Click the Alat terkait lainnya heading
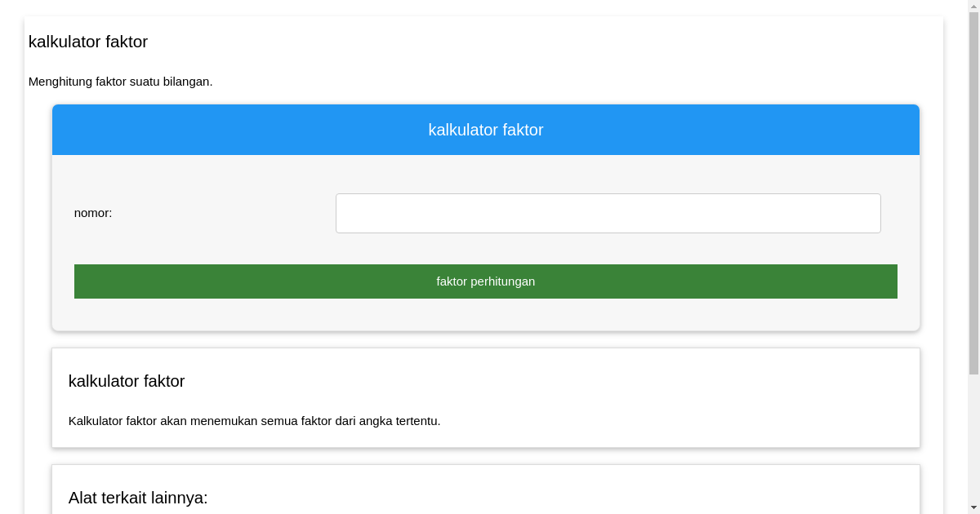 tap(138, 498)
